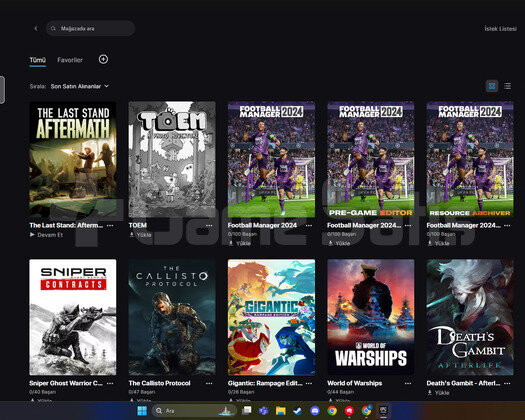
Task: Switch to the Favoriler tab
Action: tap(70, 60)
